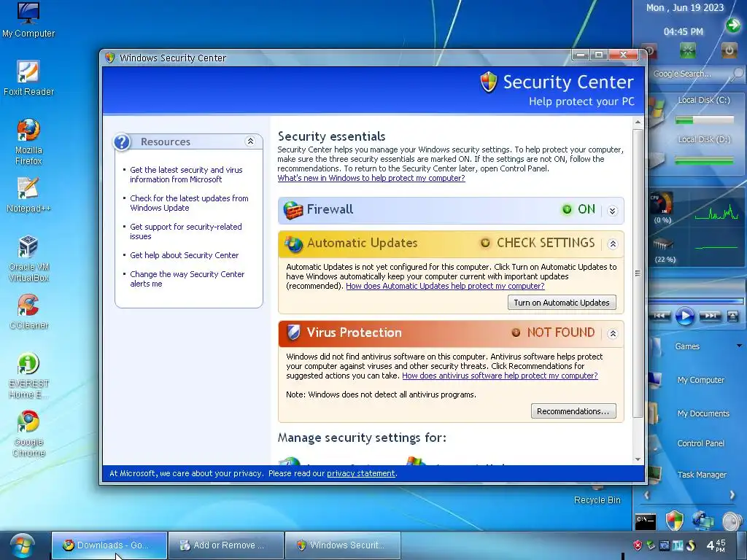747x560 pixels.
Task: Open My Documents in sidebar menu
Action: 703,413
